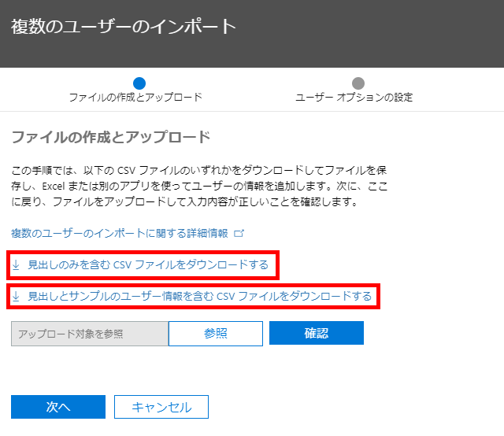Click the アップロード対象を参照 input field
This screenshot has width=504, height=436.
pyautogui.click(x=90, y=334)
